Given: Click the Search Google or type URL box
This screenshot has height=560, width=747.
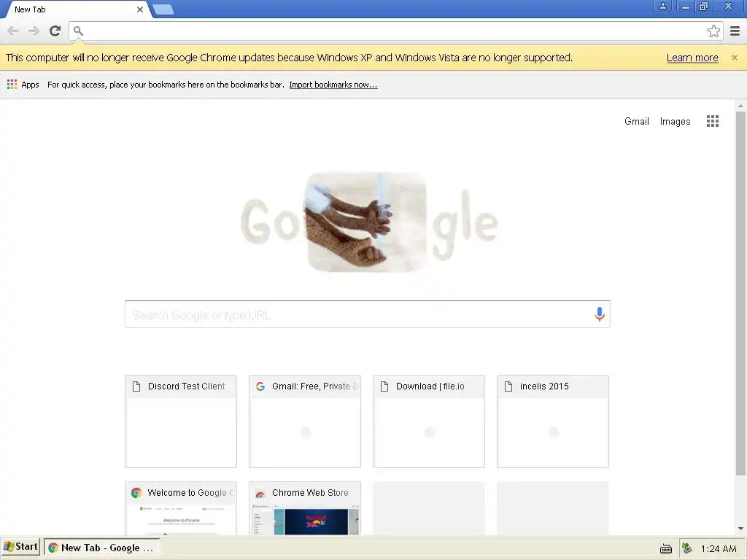Looking at the screenshot, I should 368,314.
